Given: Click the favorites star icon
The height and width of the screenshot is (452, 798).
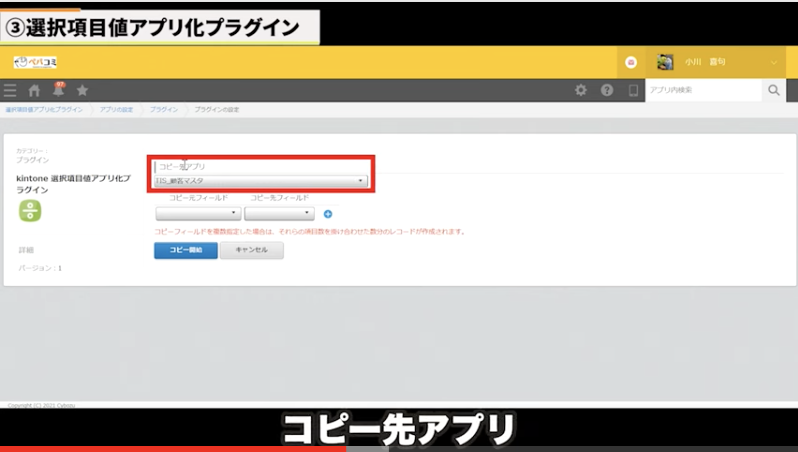Looking at the screenshot, I should pos(82,90).
